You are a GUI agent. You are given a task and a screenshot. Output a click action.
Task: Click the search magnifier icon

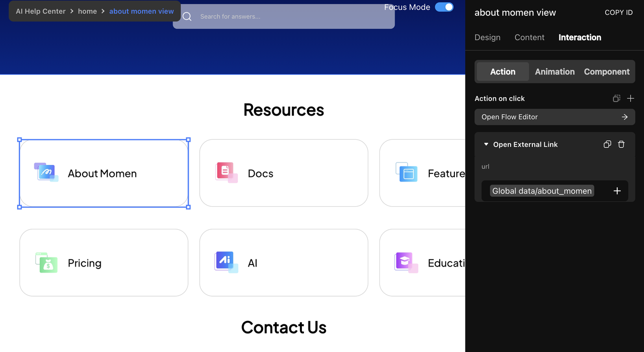(187, 17)
